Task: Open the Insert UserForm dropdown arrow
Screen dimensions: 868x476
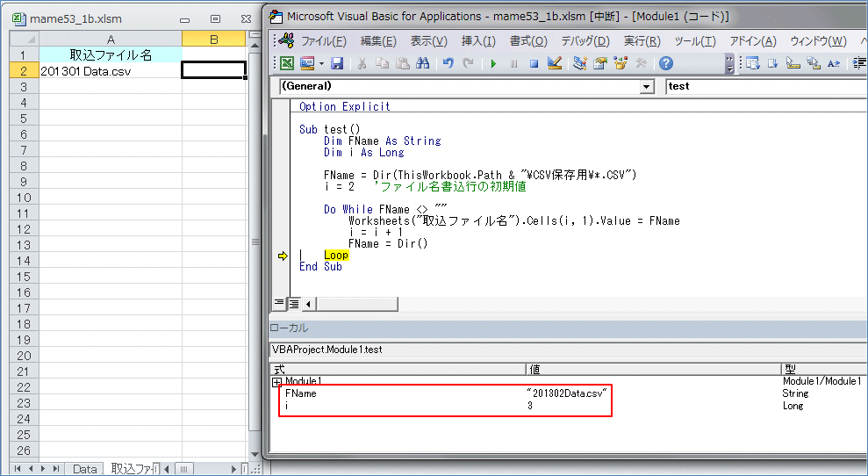Action: [321, 63]
